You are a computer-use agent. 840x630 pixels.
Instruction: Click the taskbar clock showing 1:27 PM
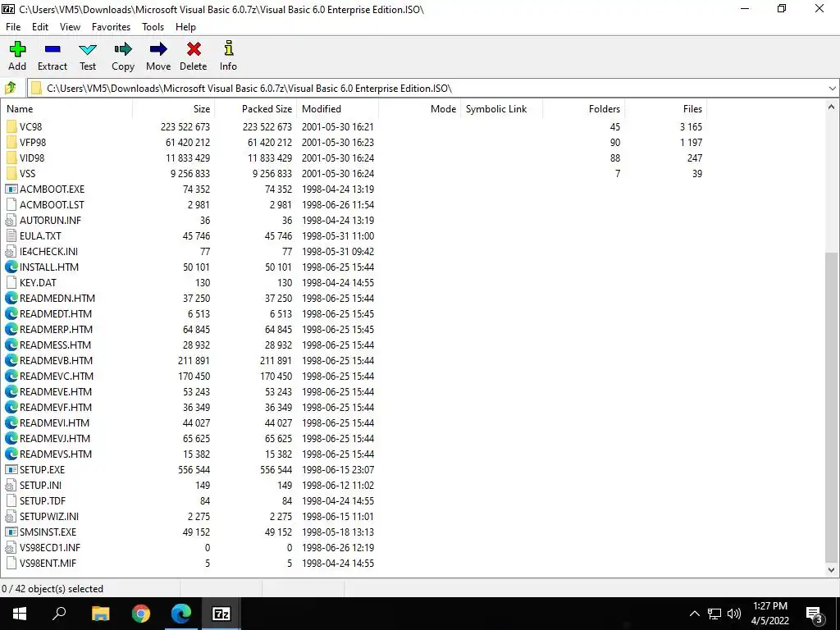point(769,614)
